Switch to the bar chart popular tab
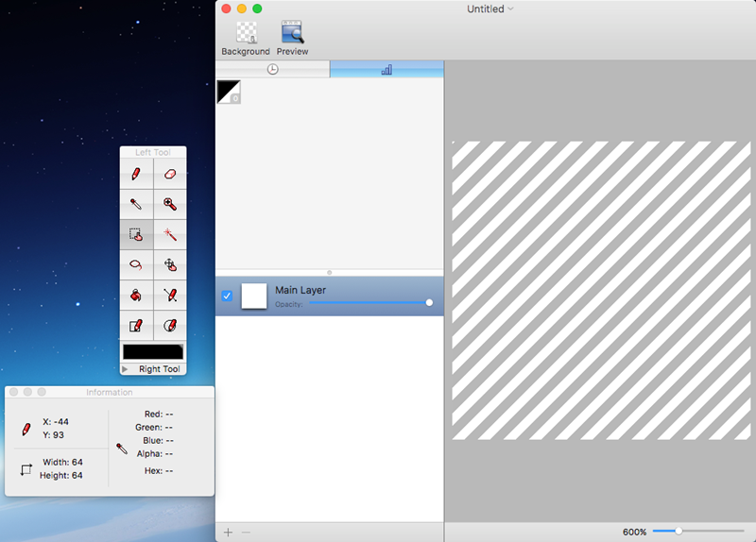This screenshot has height=542, width=756. [x=387, y=70]
